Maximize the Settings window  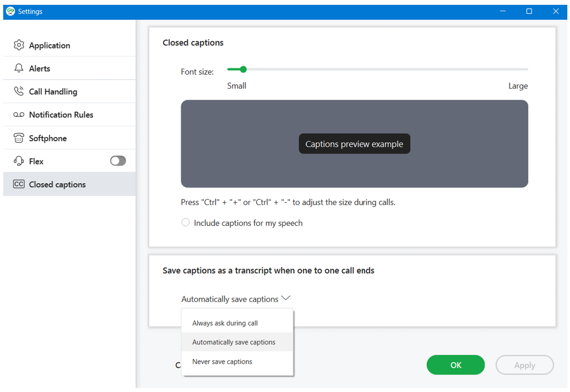[x=529, y=11]
